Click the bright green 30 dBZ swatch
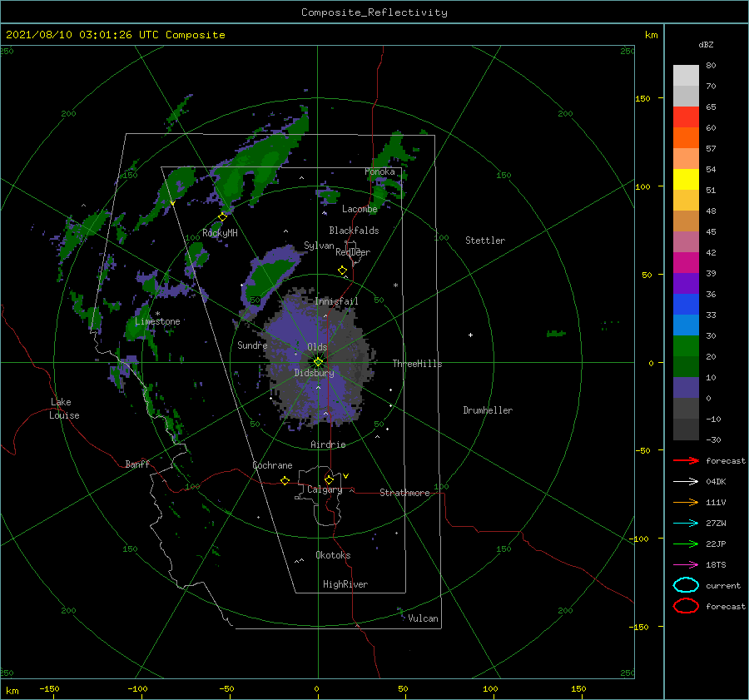The image size is (749, 700). [x=686, y=346]
